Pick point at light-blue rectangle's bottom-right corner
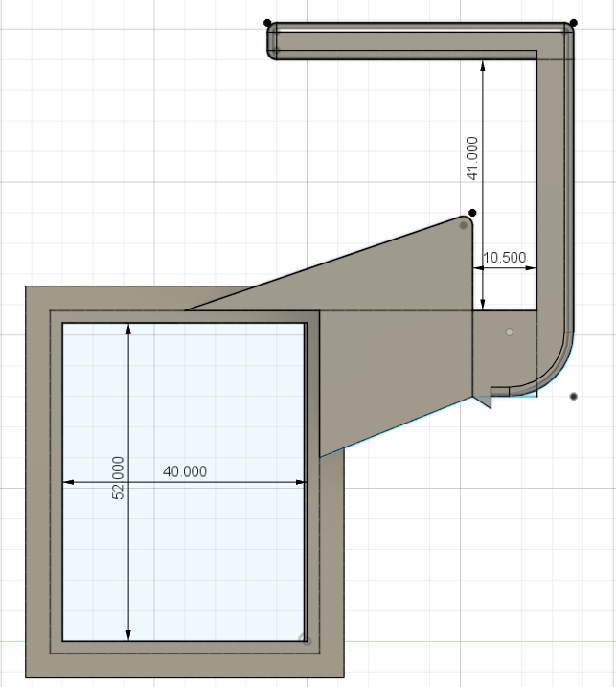The image size is (616, 687). tap(307, 641)
